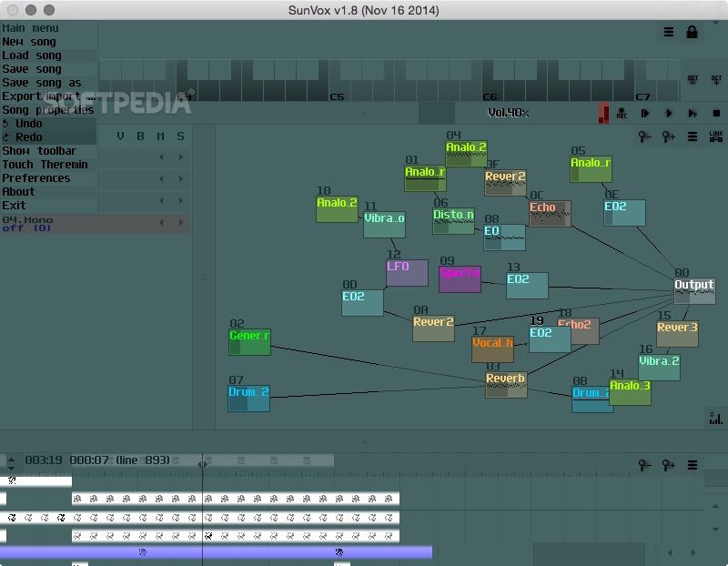Select the 17 Vocal..h module

pyautogui.click(x=492, y=349)
